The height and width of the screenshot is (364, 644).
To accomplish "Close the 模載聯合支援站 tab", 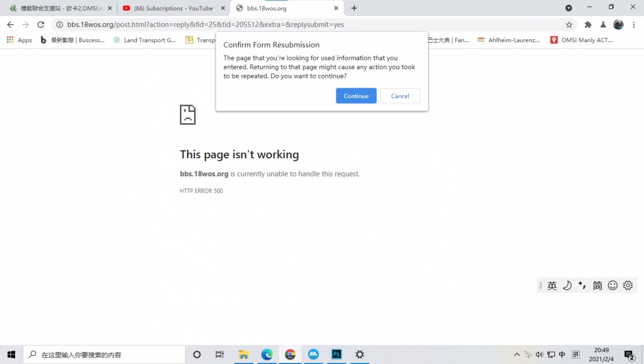I will click(x=110, y=9).
